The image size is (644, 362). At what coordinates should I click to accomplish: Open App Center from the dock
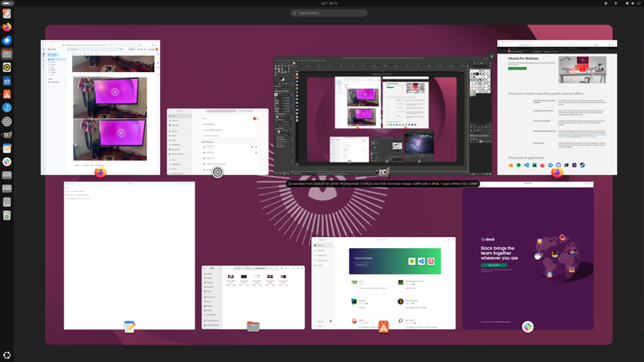[x=7, y=95]
